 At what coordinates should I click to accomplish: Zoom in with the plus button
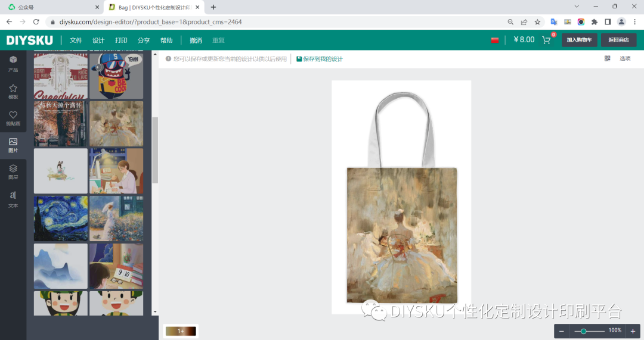coord(633,331)
